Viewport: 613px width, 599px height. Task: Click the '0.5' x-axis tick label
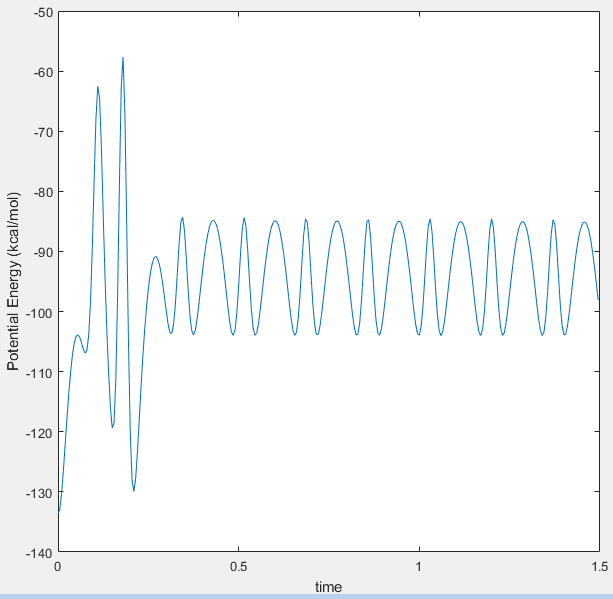238,567
